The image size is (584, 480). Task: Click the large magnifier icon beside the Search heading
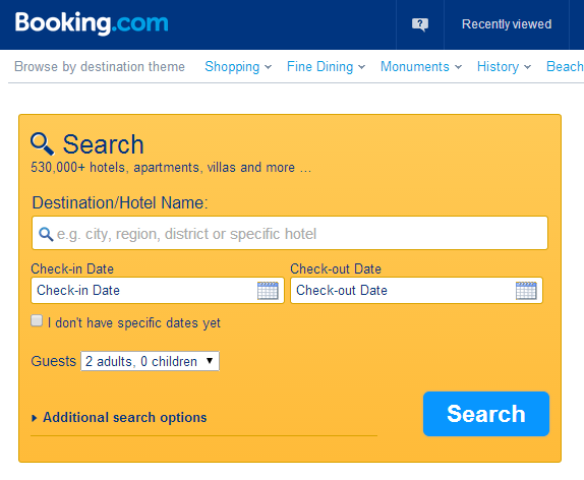click(42, 144)
